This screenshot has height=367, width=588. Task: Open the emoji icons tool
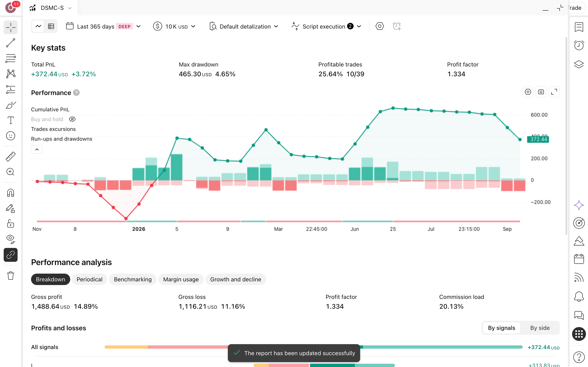[x=10, y=136]
